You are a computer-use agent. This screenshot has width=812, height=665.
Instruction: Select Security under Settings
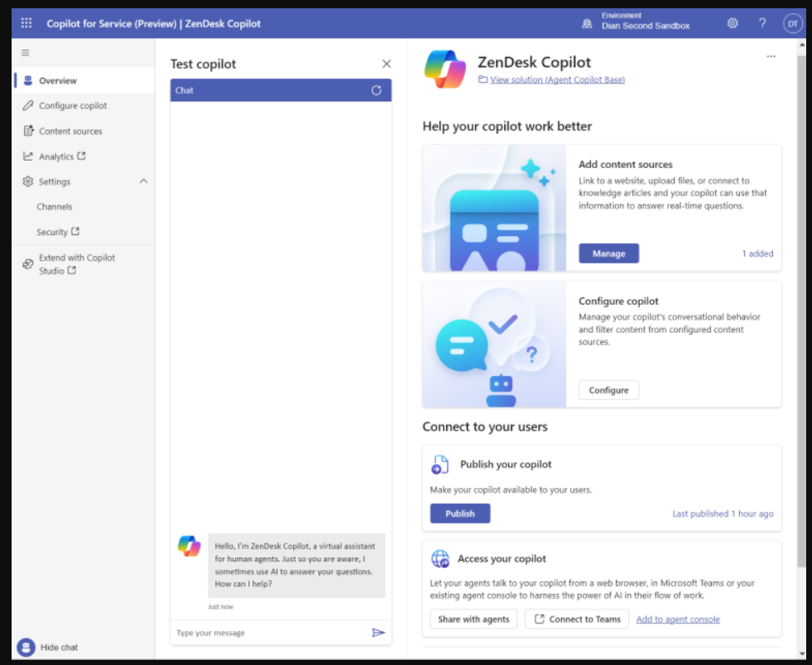tap(52, 232)
